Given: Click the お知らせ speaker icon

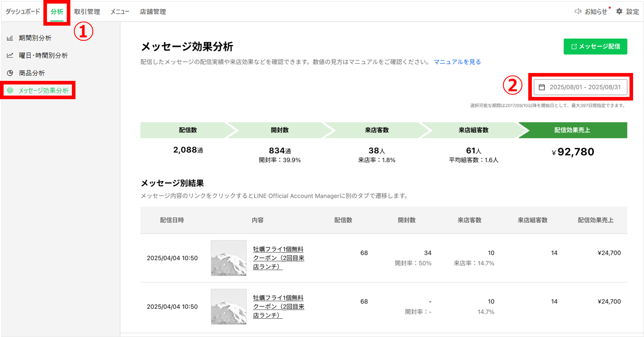Looking at the screenshot, I should 578,11.
